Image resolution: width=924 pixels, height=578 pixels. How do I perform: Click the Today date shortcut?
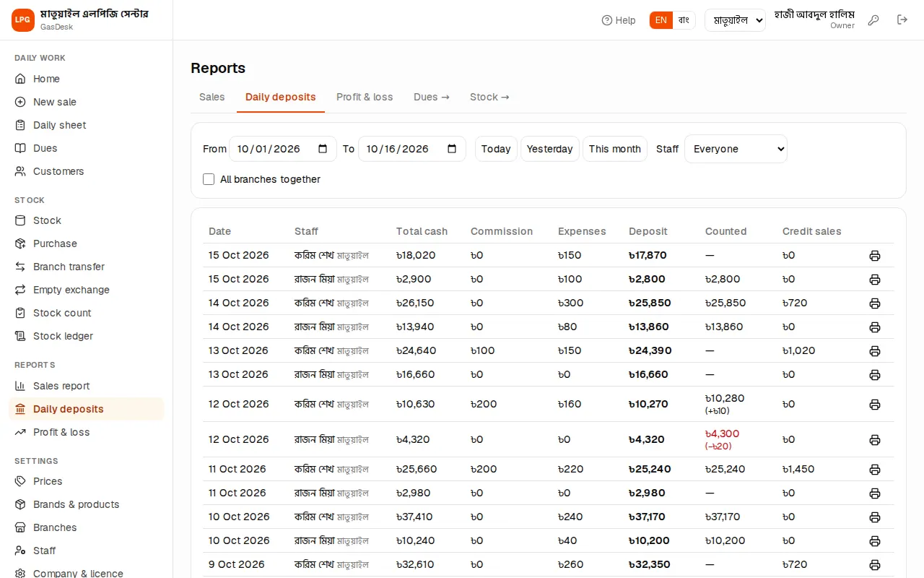coord(496,149)
